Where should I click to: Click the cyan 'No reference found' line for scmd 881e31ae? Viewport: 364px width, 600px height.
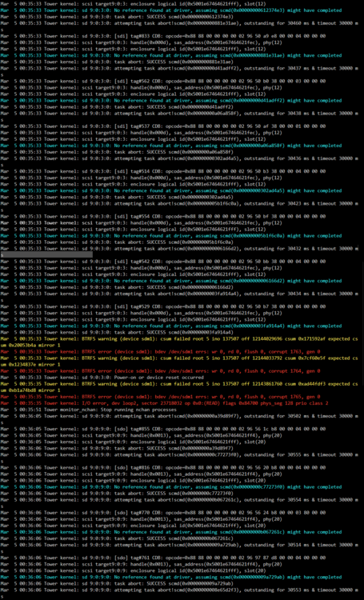click(171, 55)
